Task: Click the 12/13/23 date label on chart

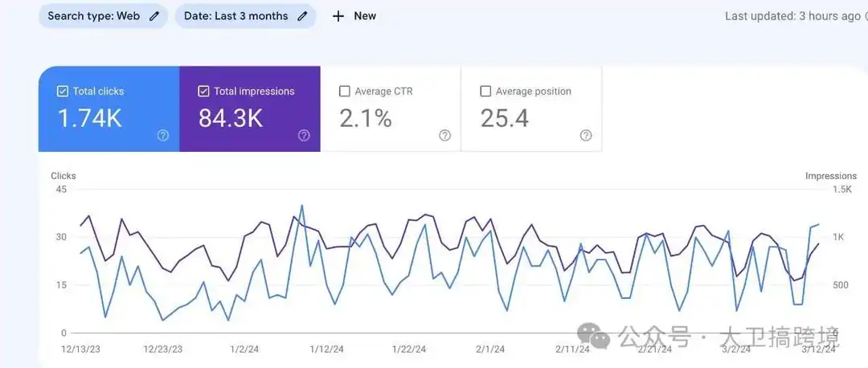Action: pos(80,350)
